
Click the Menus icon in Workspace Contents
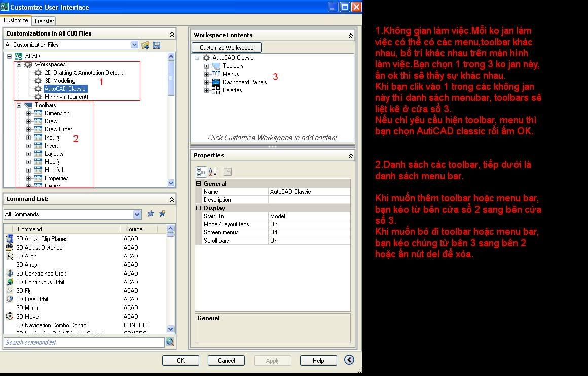point(216,74)
